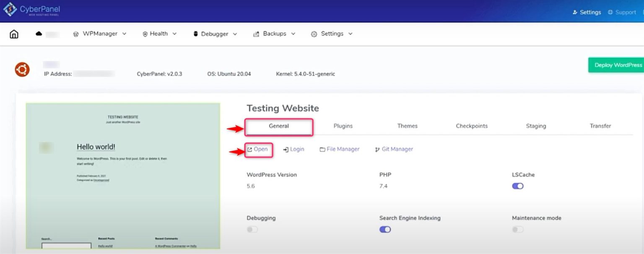Open the Checkpoints tab

[x=472, y=126]
